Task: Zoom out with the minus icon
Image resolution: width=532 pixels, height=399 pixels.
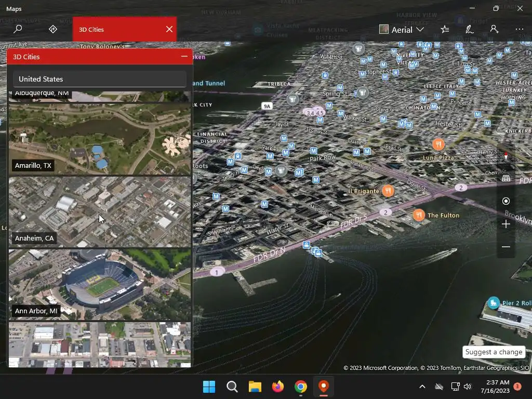Action: pyautogui.click(x=506, y=247)
